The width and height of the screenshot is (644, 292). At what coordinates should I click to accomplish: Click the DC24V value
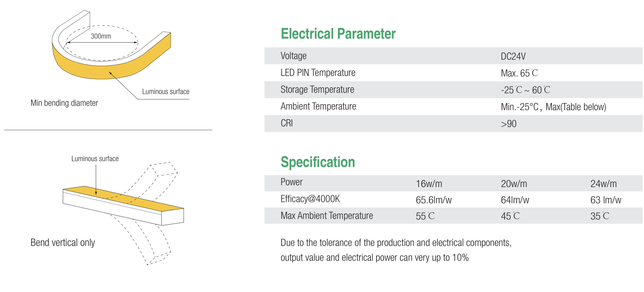click(x=513, y=56)
